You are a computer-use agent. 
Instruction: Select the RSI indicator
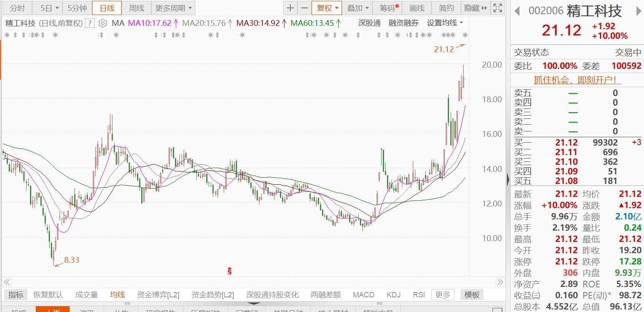tap(419, 295)
